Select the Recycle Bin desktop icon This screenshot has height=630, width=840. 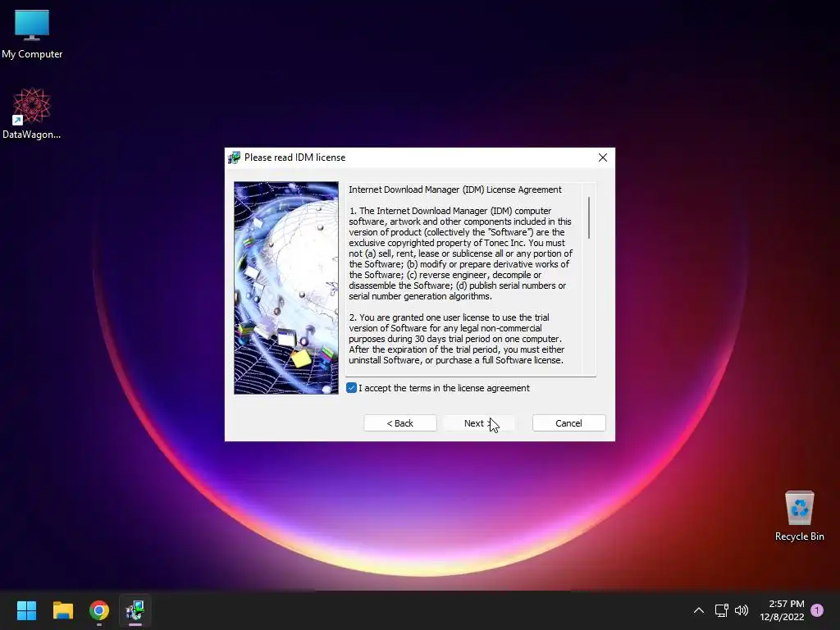coord(799,515)
